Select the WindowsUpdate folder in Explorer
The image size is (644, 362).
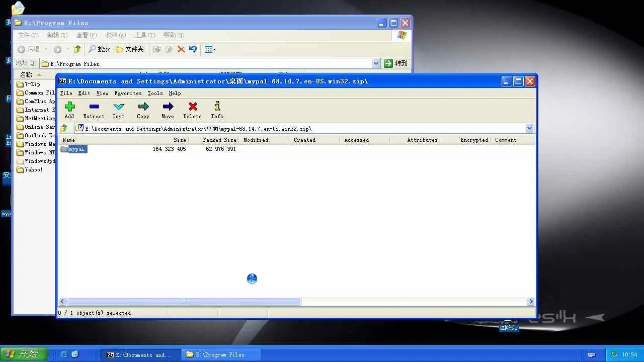point(35,161)
